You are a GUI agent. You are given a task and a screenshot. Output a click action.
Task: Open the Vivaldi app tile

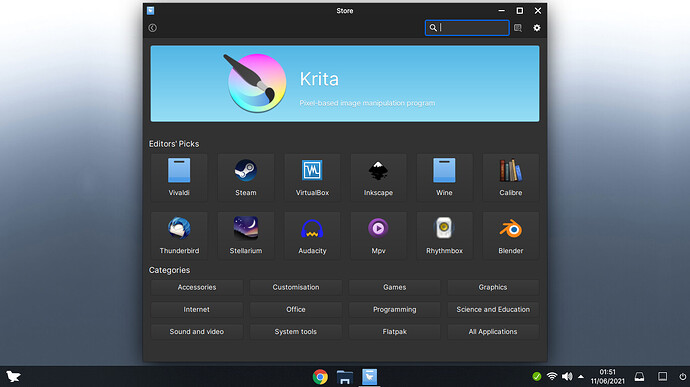pos(179,177)
